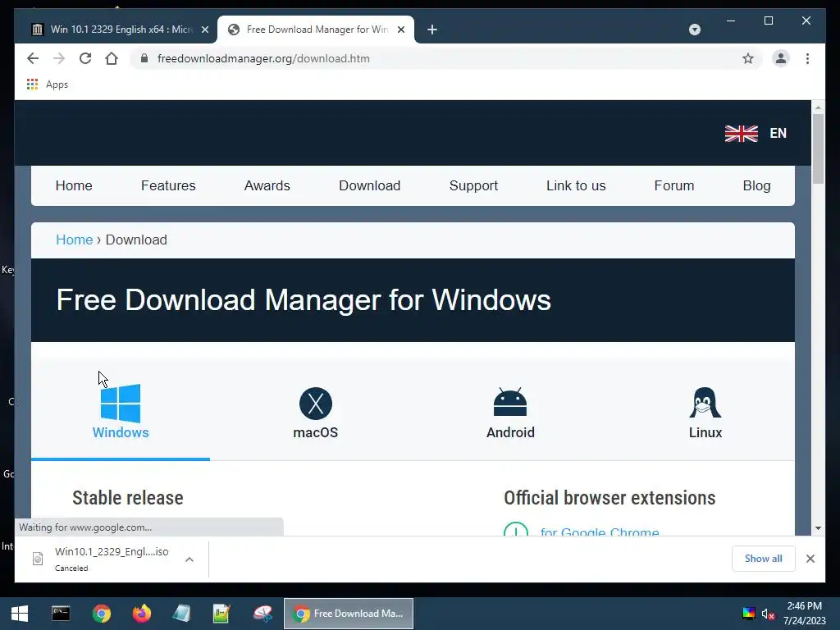840x630 pixels.
Task: Show all downloads
Action: [x=764, y=558]
